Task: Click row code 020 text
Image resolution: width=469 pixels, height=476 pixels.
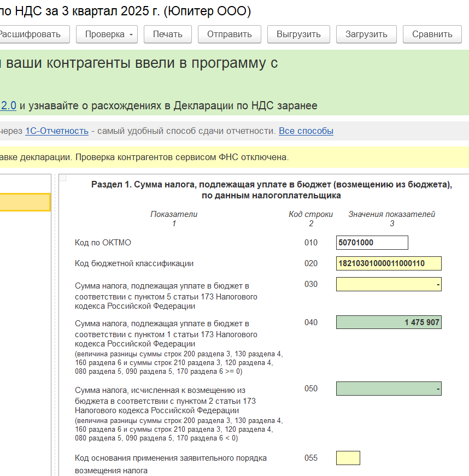Action: (x=311, y=263)
